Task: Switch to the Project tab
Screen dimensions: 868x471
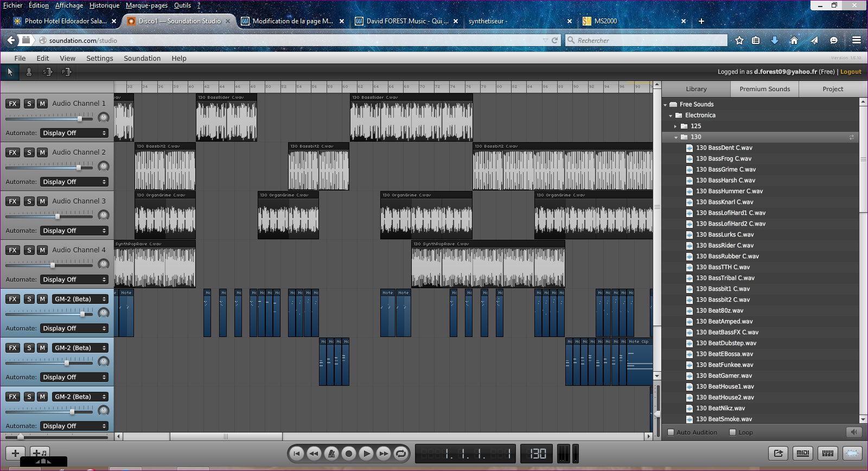Action: click(x=833, y=89)
